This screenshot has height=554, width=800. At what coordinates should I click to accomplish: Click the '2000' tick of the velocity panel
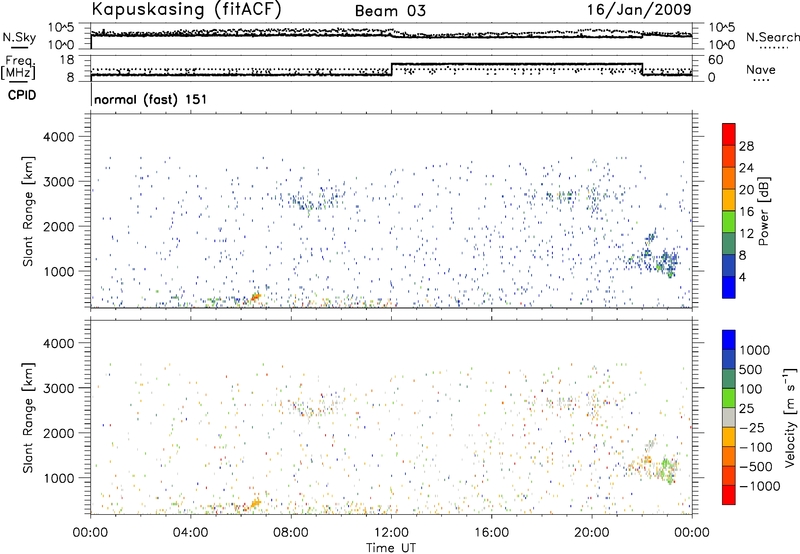59,433
